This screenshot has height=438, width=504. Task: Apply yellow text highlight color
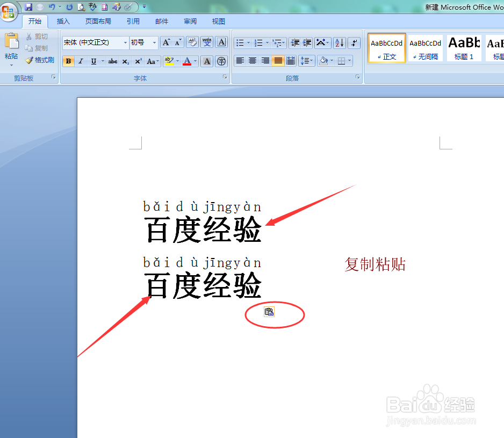tap(169, 61)
